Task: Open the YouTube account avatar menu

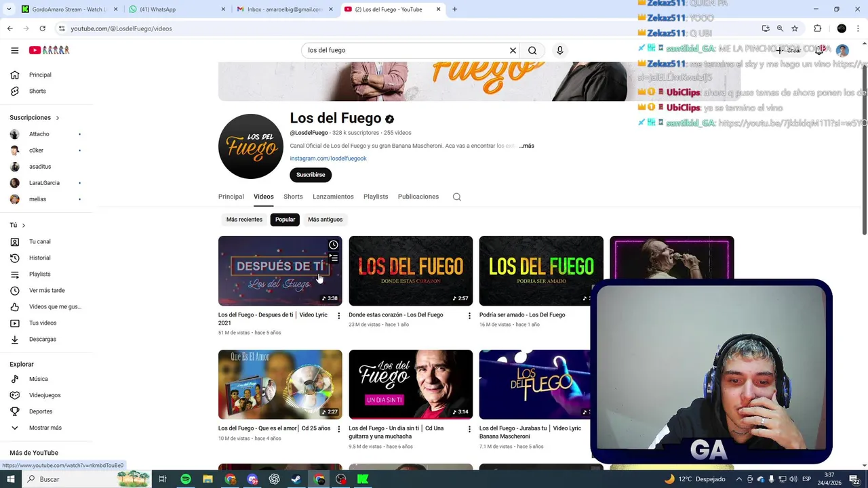Action: point(842,50)
